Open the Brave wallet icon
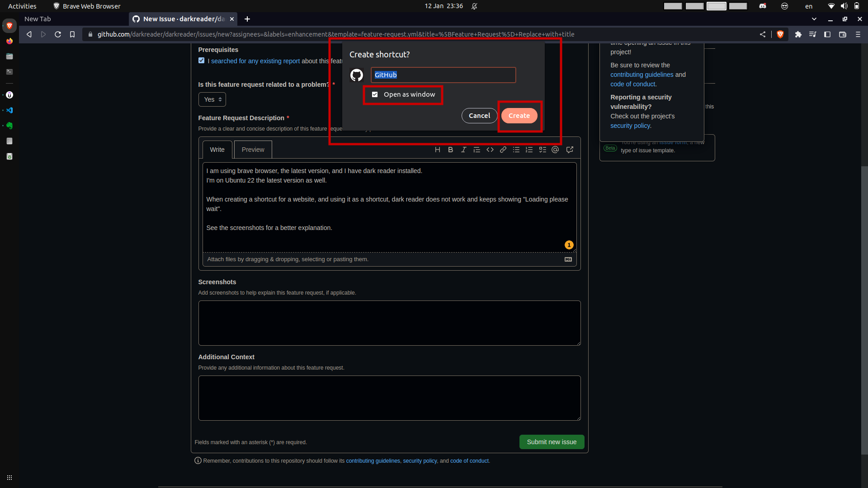Viewport: 868px width, 488px height. tap(842, 34)
